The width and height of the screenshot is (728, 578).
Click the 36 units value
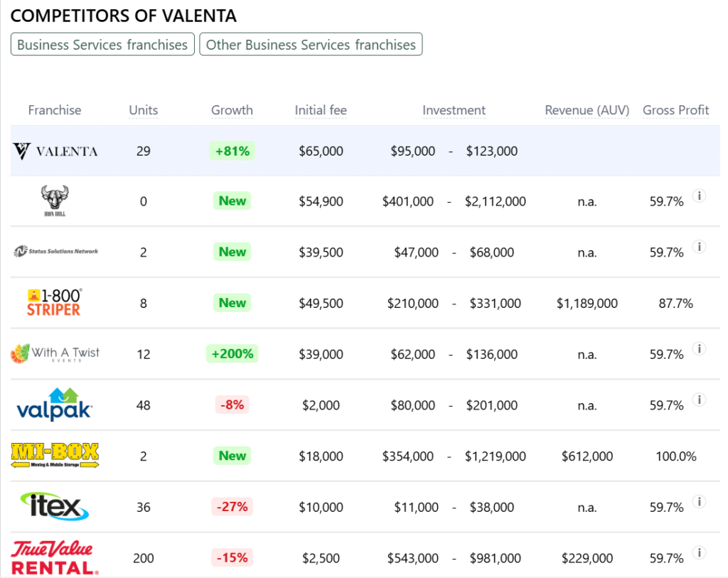(144, 508)
